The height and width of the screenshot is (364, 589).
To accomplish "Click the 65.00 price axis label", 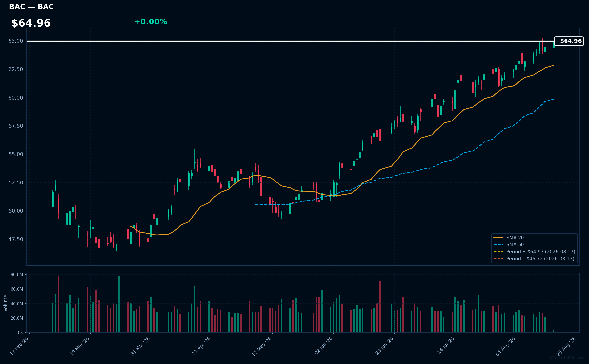I will 16,41.
